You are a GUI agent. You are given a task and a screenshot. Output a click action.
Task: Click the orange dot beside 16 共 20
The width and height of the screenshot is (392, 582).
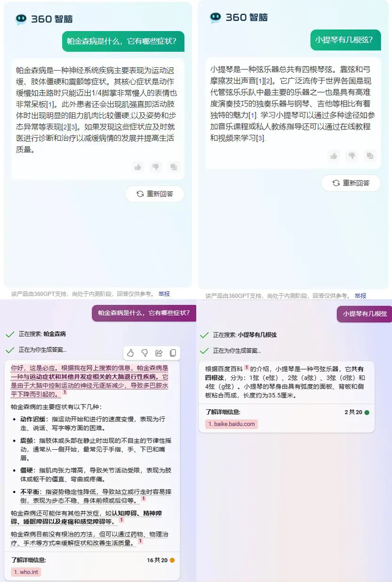(172, 560)
